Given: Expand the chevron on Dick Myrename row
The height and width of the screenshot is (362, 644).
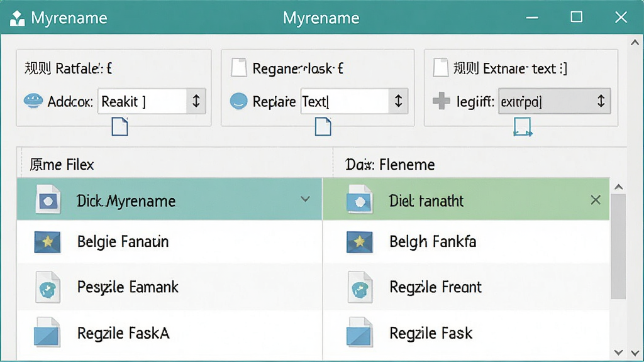Looking at the screenshot, I should coord(305,199).
